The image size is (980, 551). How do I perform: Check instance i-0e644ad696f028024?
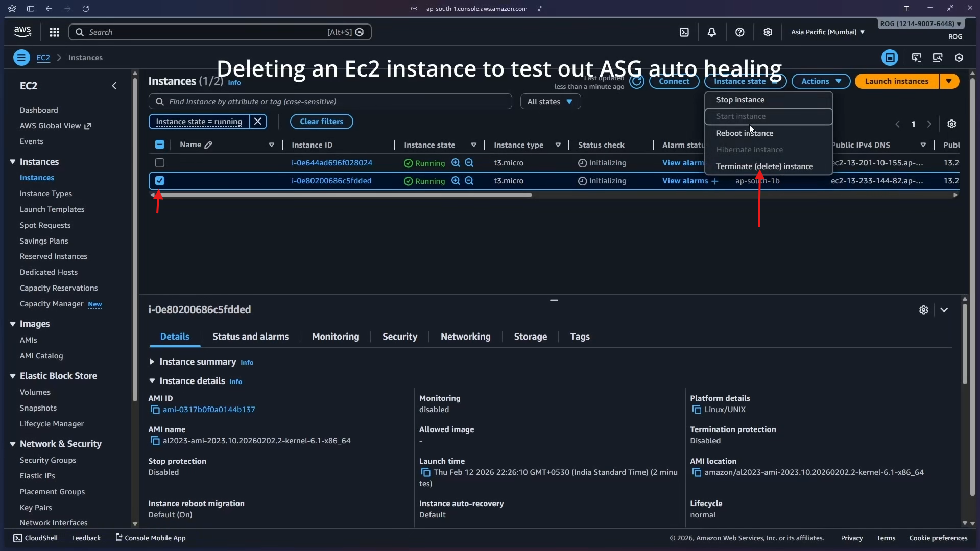coord(159,162)
